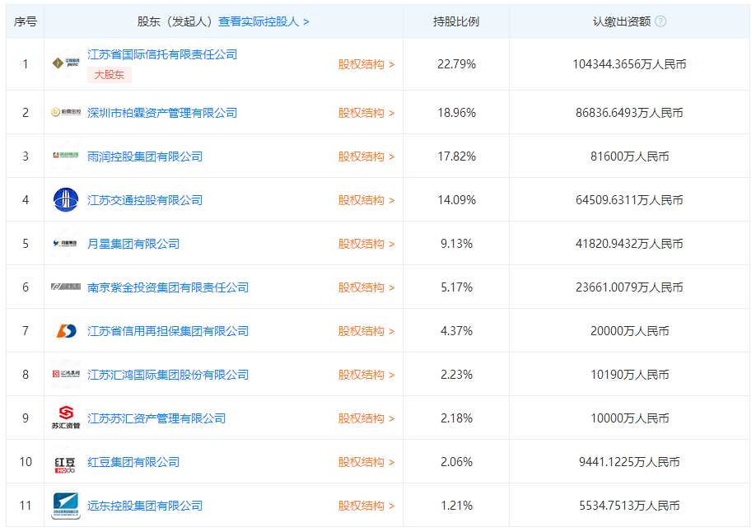This screenshot has width=756, height=532.
Task: Click the 5534.7513万人民币 amount cell
Action: pos(630,506)
